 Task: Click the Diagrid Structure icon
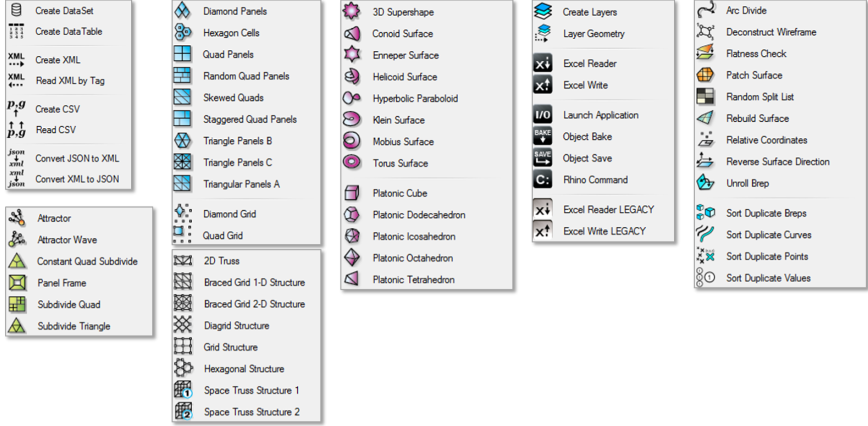(x=183, y=325)
